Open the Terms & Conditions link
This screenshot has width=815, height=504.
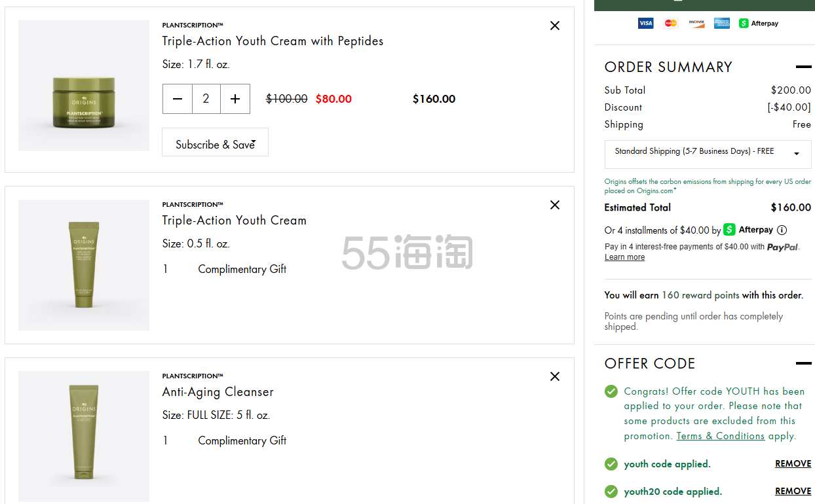(x=720, y=436)
